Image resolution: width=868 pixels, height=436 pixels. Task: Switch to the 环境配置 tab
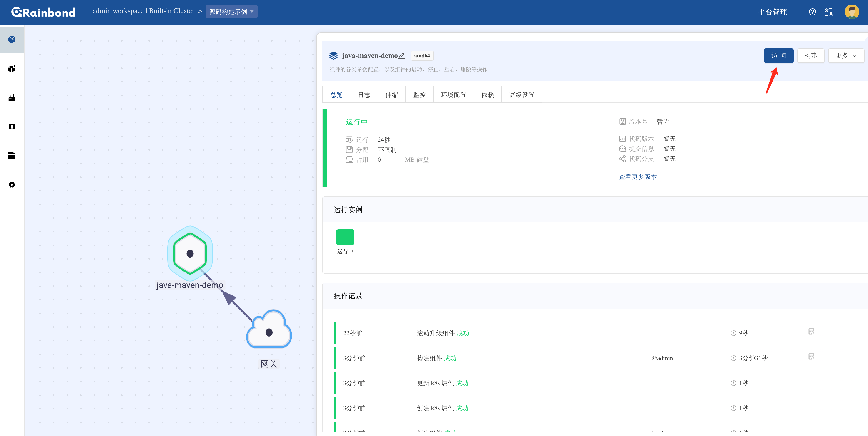(453, 95)
